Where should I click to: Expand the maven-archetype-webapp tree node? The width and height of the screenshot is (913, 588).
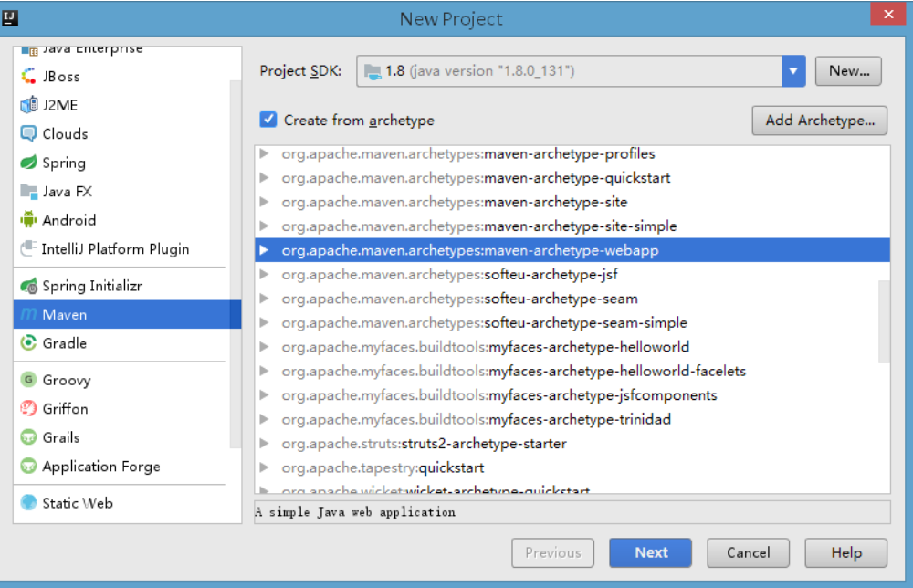point(265,250)
